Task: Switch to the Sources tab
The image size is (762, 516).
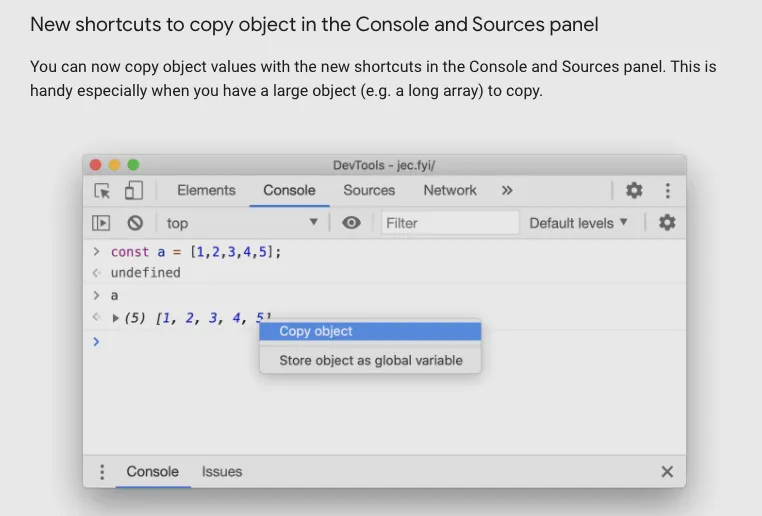Action: 369,190
